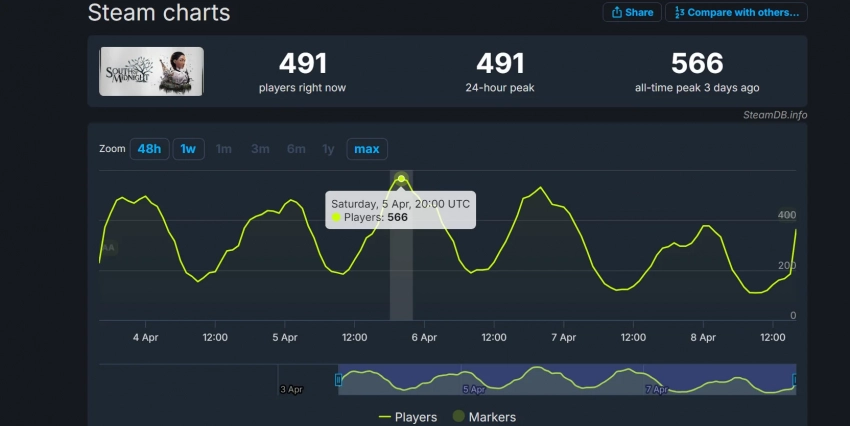Select the 6m zoom range
The image size is (850, 426).
click(296, 149)
